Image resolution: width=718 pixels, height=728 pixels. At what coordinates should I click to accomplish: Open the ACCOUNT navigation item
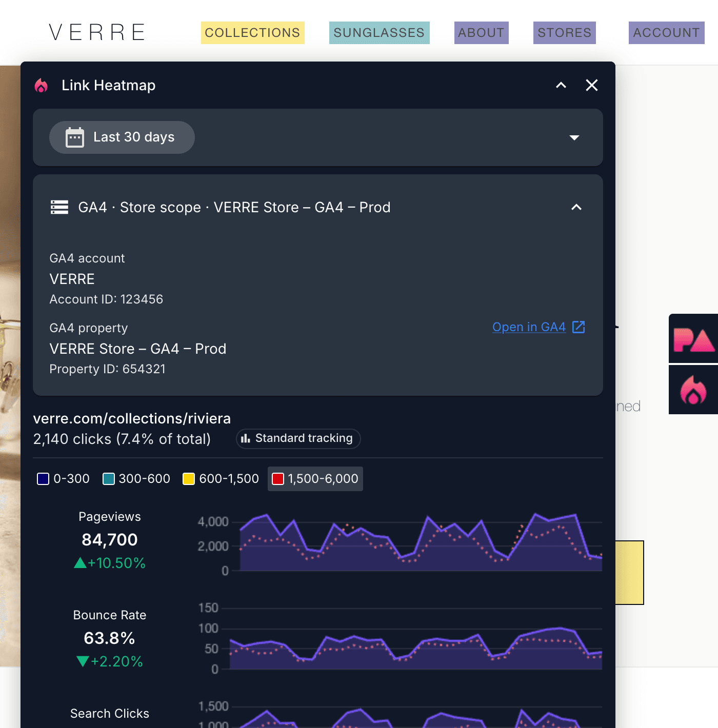point(666,33)
